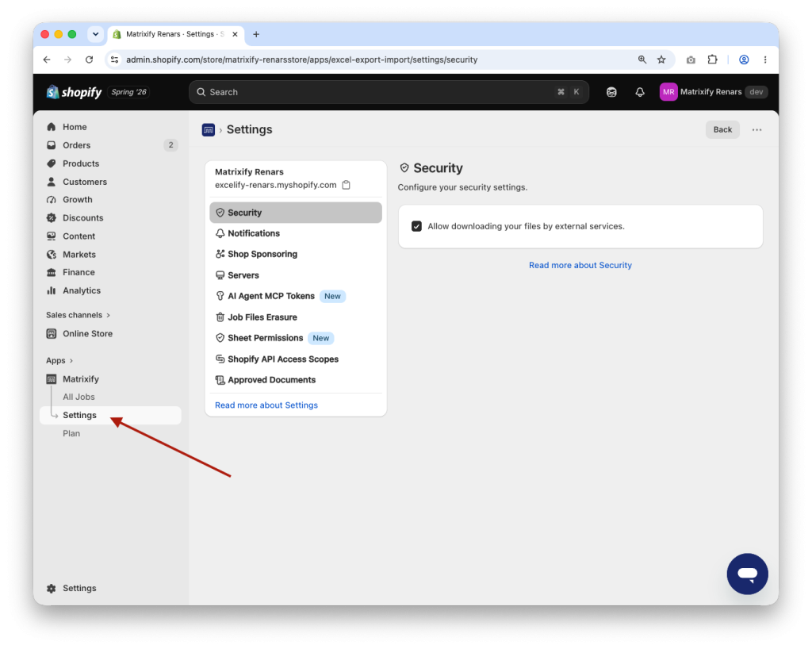This screenshot has width=812, height=649.
Task: Open Finance in the sidebar
Action: pyautogui.click(x=110, y=272)
